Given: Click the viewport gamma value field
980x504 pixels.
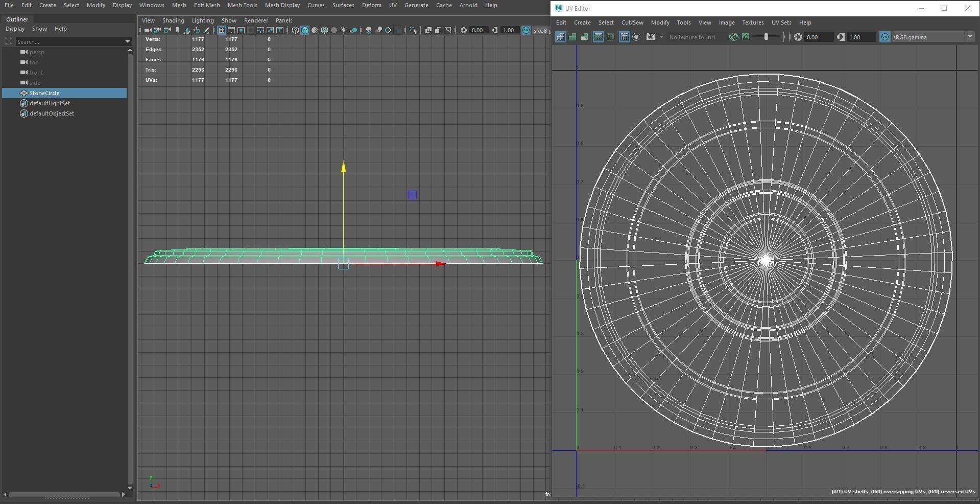Looking at the screenshot, I should 510,30.
